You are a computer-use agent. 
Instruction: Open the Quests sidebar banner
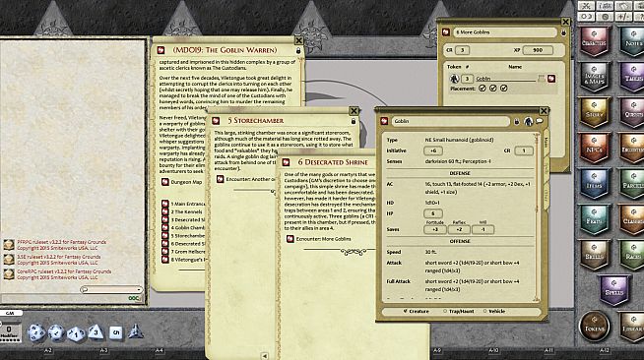[x=632, y=113]
